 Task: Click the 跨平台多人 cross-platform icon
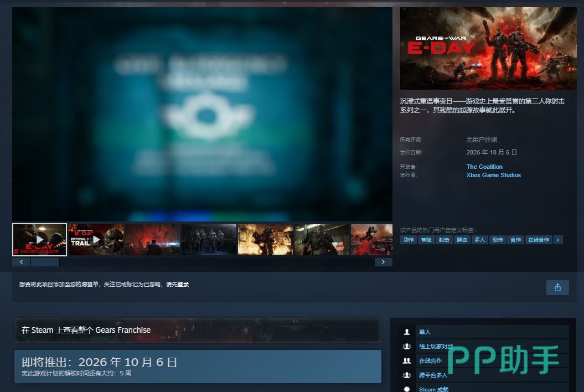coord(407,375)
